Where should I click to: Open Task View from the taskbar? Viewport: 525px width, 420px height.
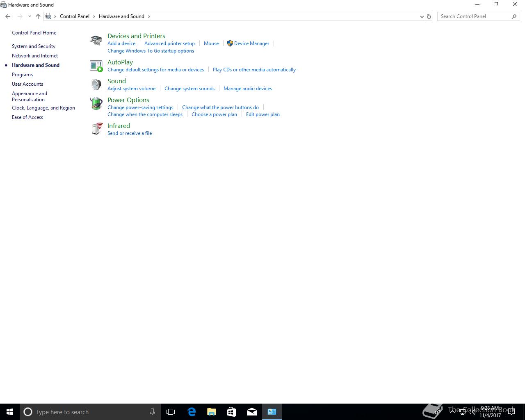[171, 412]
